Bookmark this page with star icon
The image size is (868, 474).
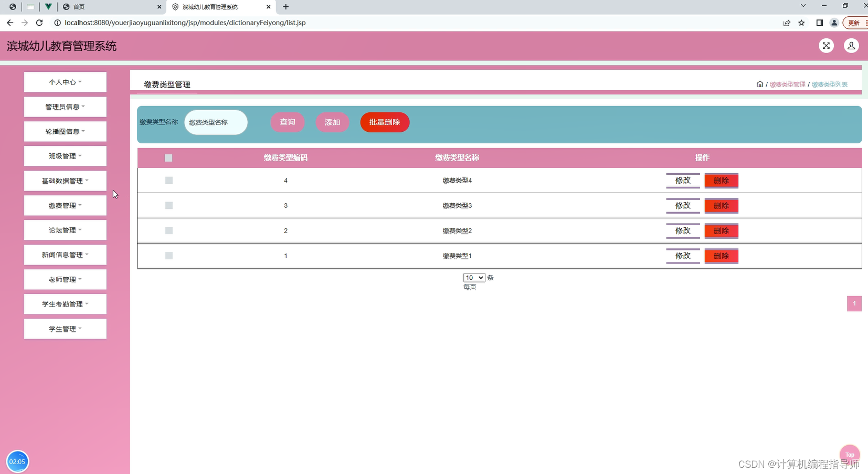(801, 23)
